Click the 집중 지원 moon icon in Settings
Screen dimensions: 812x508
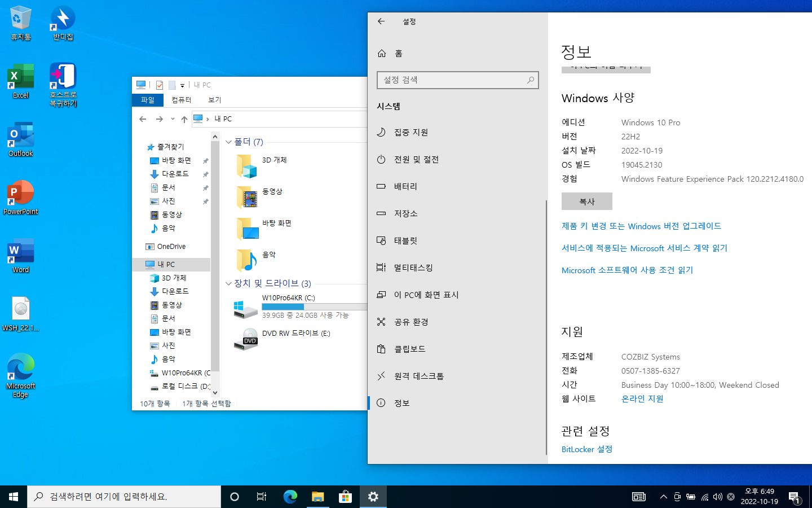[382, 132]
